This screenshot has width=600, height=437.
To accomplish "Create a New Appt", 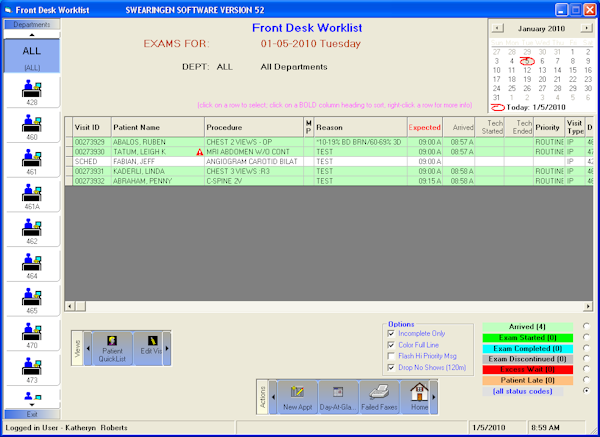I will click(x=298, y=397).
